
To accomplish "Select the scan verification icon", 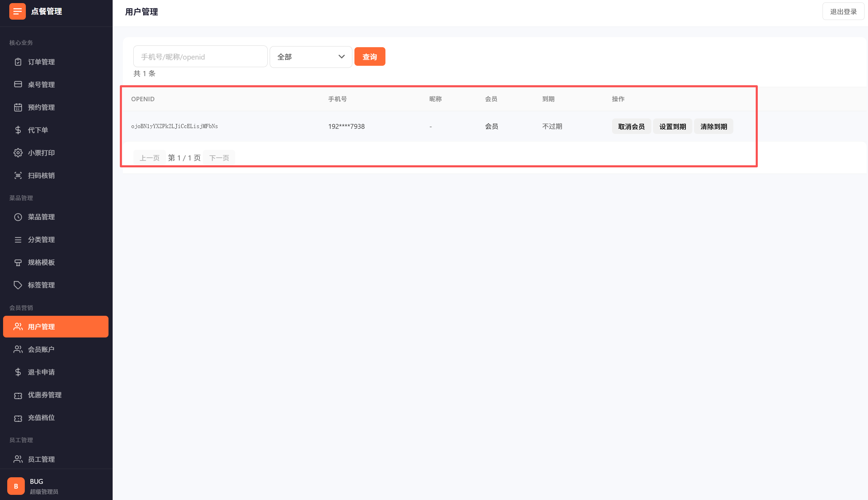I will tap(18, 176).
